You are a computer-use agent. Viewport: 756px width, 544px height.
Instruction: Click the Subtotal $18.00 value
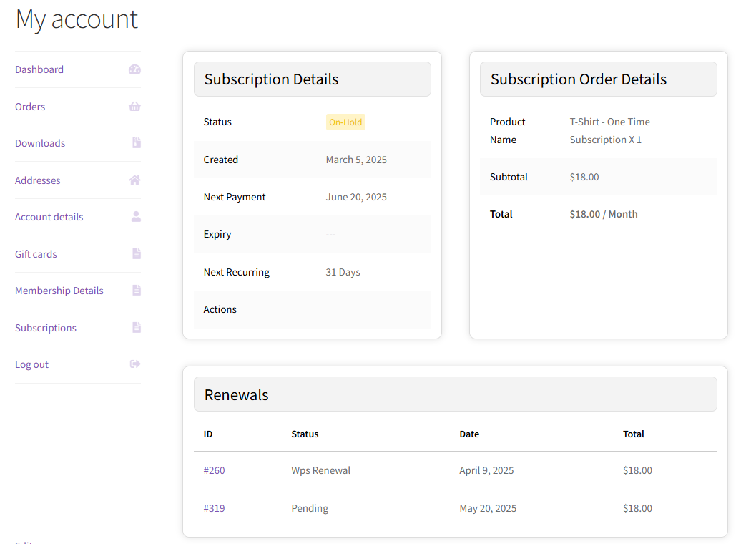pyautogui.click(x=584, y=177)
